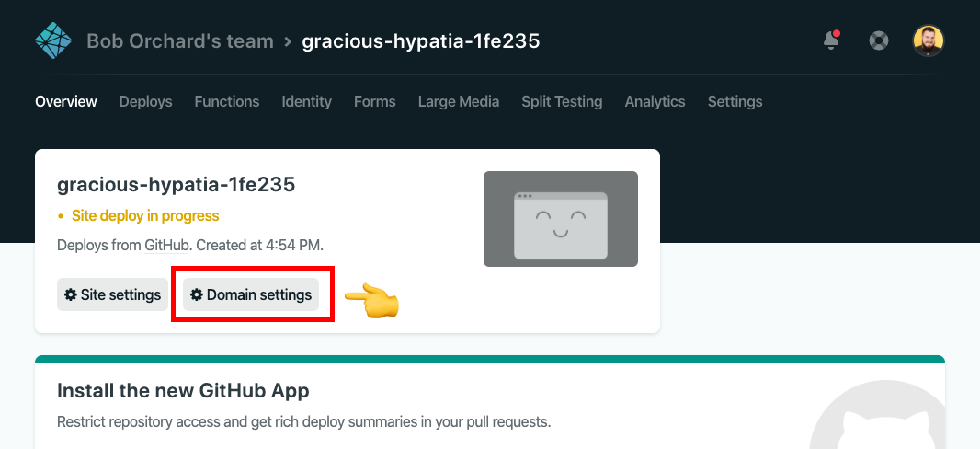Click the GitHub link in deploy info
The image size is (980, 449).
click(x=166, y=245)
